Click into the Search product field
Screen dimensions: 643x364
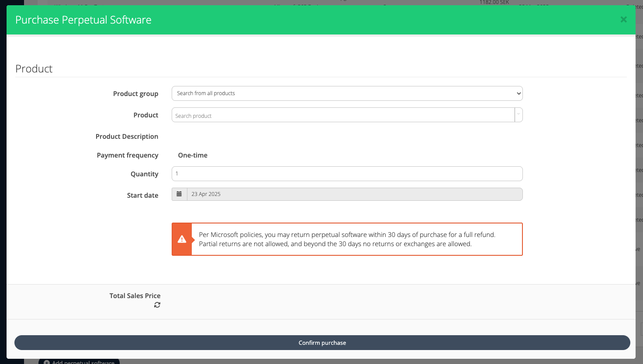click(x=343, y=115)
